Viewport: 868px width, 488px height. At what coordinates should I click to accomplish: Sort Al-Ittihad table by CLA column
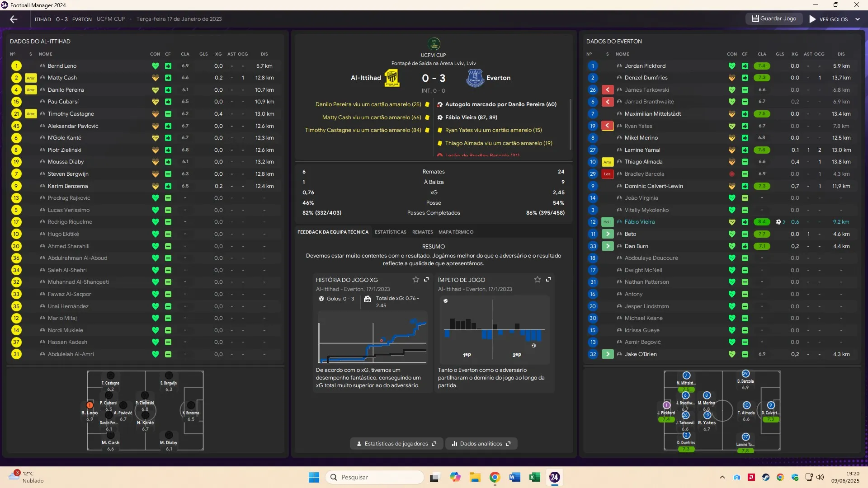pos(185,54)
